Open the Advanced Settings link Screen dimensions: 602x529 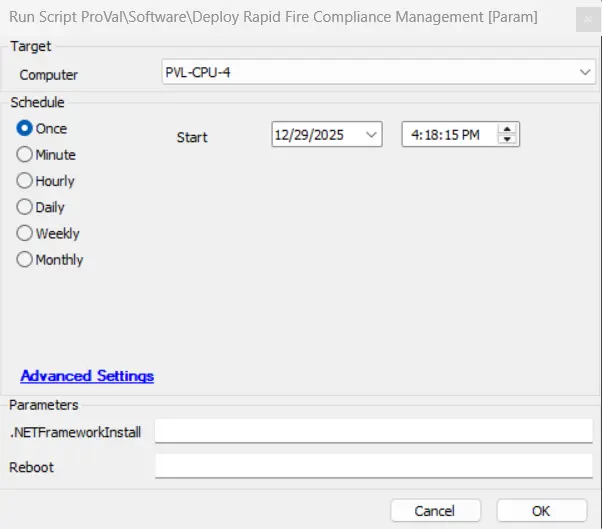87,376
